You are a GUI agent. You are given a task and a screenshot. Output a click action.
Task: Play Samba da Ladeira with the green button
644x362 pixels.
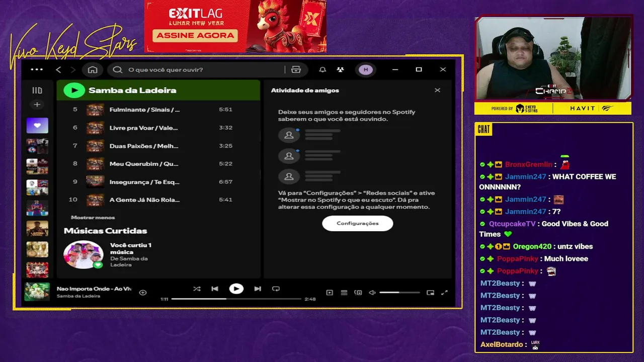[74, 90]
